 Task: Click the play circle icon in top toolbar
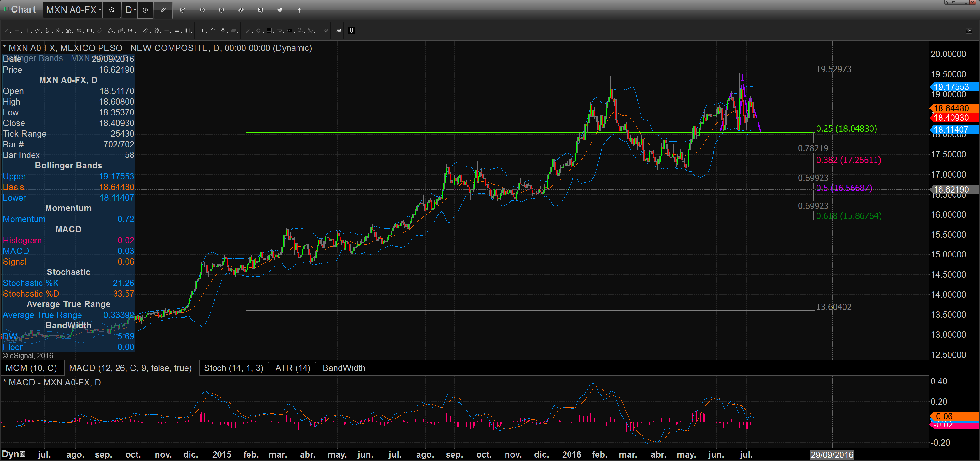pyautogui.click(x=202, y=10)
